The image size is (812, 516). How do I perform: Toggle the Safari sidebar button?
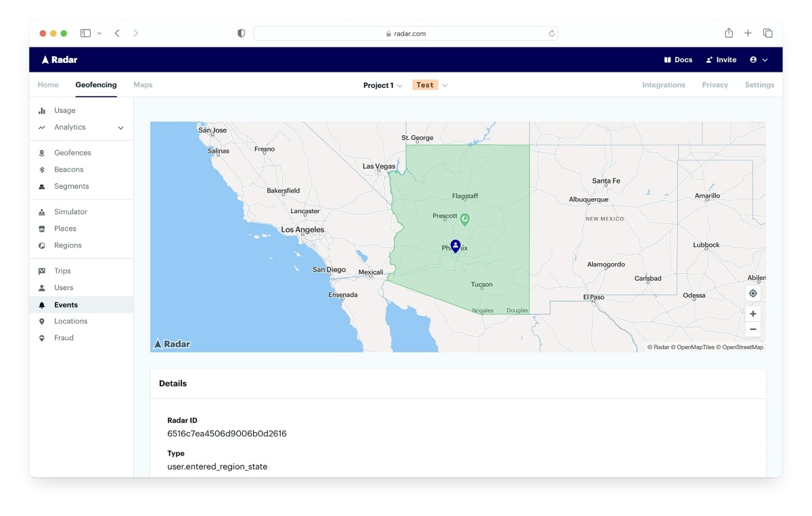[86, 33]
